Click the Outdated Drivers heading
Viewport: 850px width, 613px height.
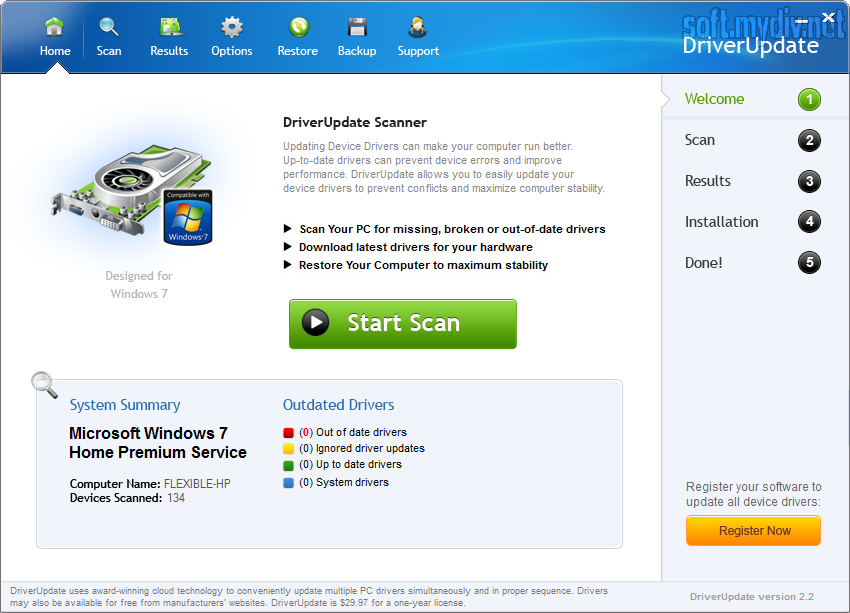pos(338,405)
